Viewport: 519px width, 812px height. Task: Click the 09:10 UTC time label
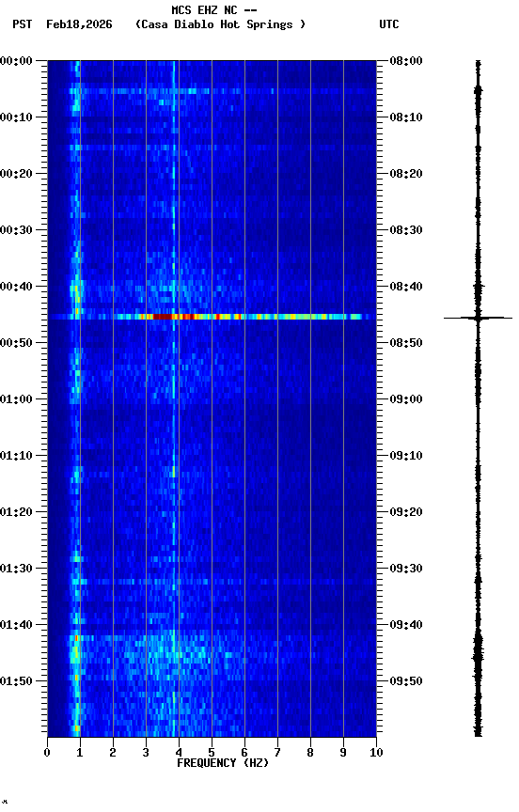(406, 456)
